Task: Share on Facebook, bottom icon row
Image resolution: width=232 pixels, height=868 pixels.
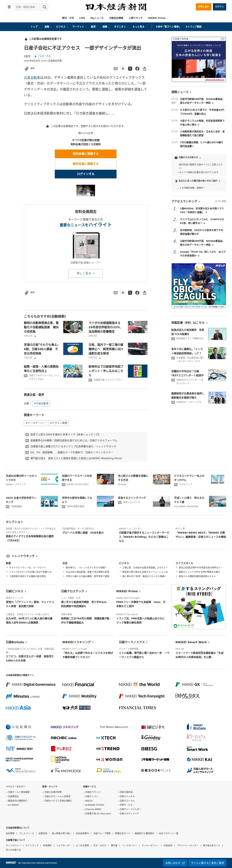Action: [137, 293]
